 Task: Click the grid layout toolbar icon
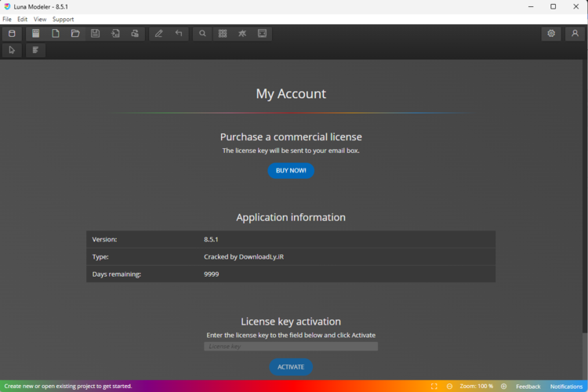[223, 34]
